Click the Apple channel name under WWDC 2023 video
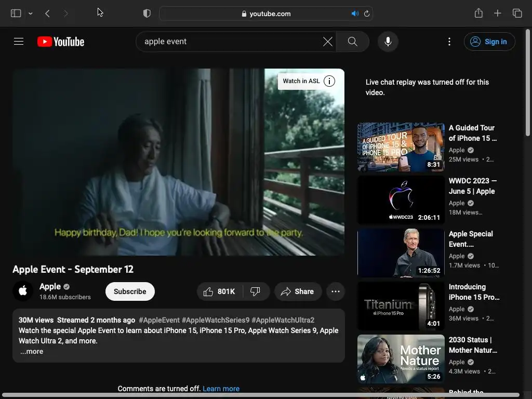This screenshot has height=399, width=532. coord(457,203)
